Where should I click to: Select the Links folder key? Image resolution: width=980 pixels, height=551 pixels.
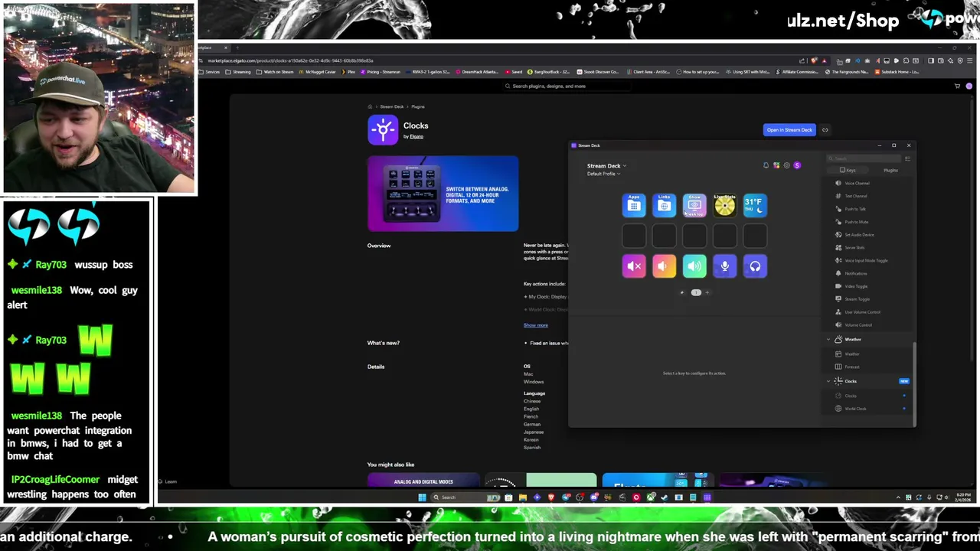(x=664, y=205)
